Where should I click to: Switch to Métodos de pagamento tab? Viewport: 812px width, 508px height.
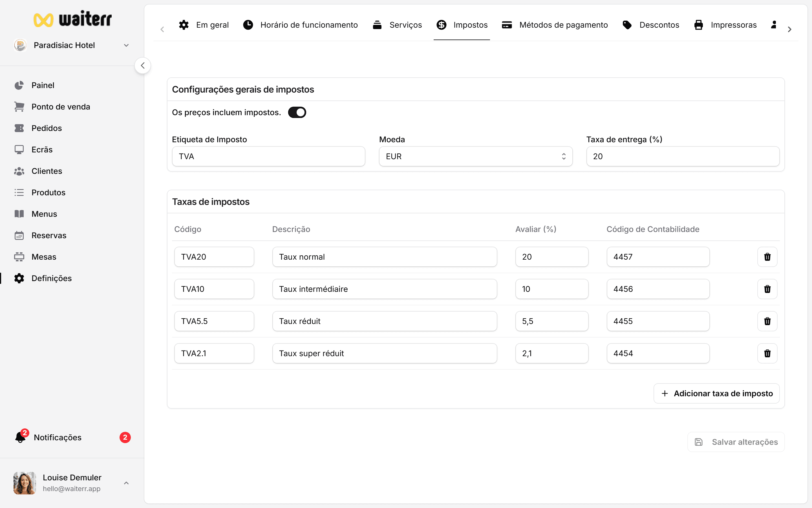[555, 25]
